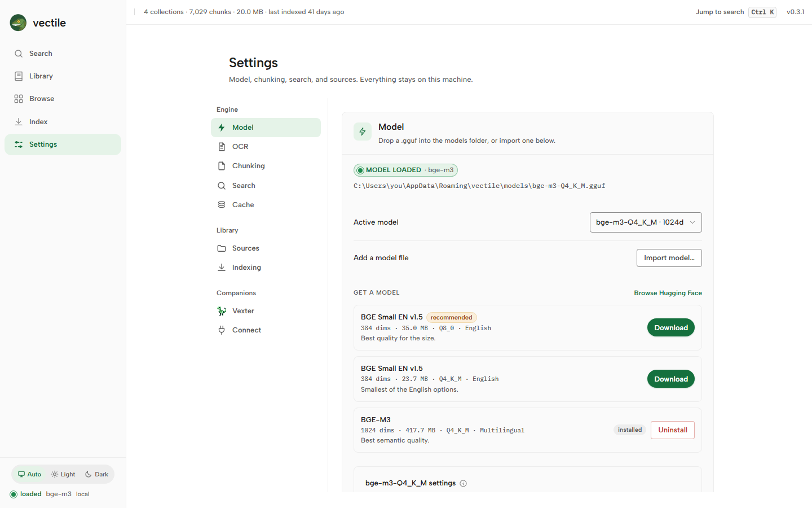This screenshot has height=508, width=812.
Task: Click the loaded status indicator at bottom left
Action: (14, 494)
